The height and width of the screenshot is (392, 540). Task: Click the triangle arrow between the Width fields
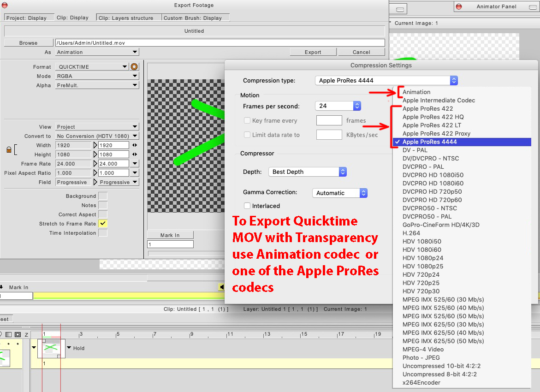tap(95, 145)
